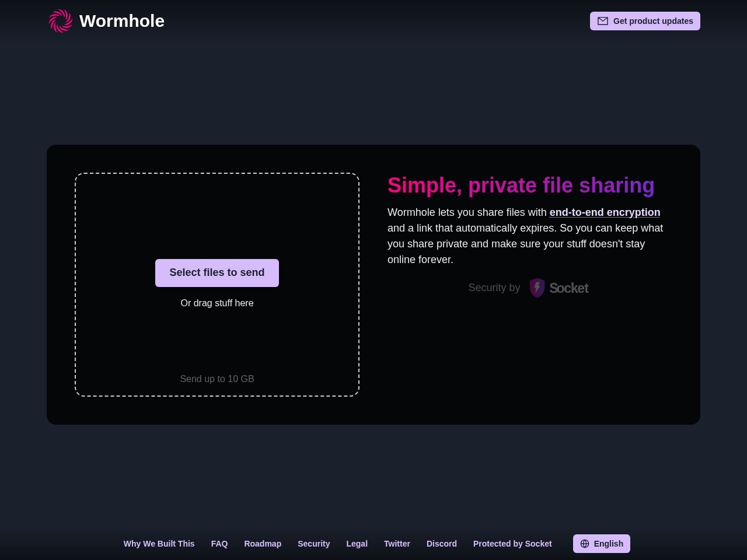Click the globe icon next to English

tap(585, 544)
